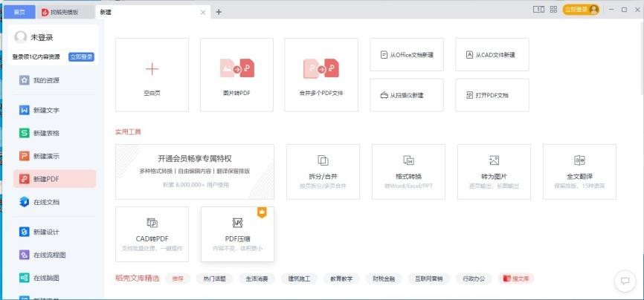Click the 支持批量处理、一键操作 subtitle text

152,248
